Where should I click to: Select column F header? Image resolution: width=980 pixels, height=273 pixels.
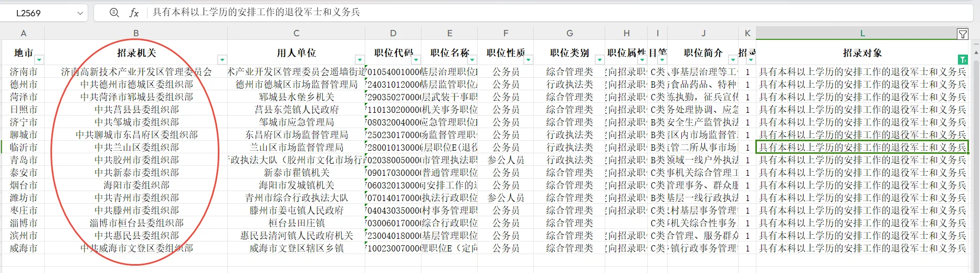pos(505,33)
